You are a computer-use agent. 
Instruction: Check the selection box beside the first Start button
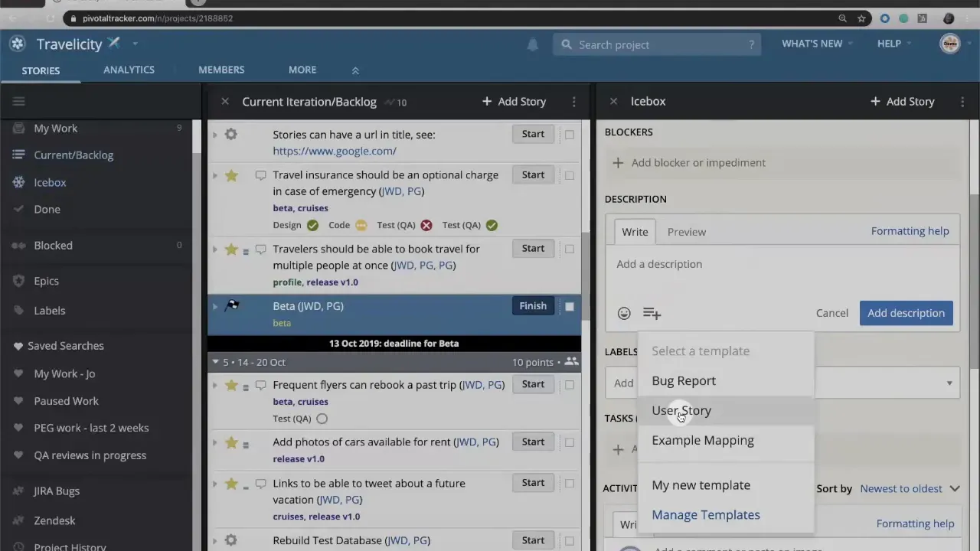pos(570,134)
